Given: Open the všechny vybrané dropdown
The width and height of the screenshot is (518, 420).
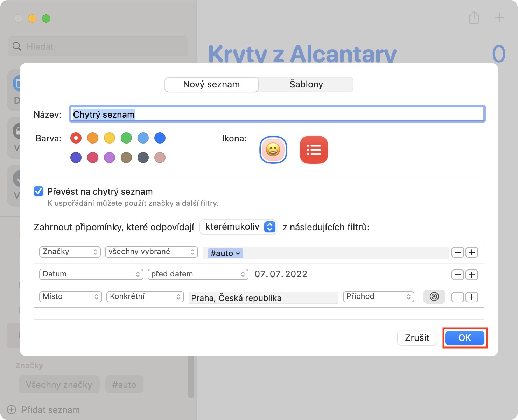Looking at the screenshot, I should 152,252.
